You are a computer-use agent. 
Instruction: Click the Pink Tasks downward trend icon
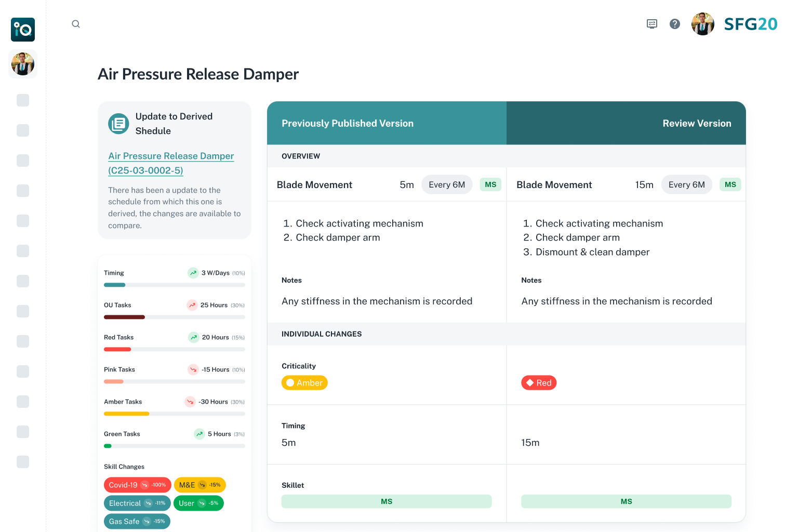pyautogui.click(x=193, y=369)
